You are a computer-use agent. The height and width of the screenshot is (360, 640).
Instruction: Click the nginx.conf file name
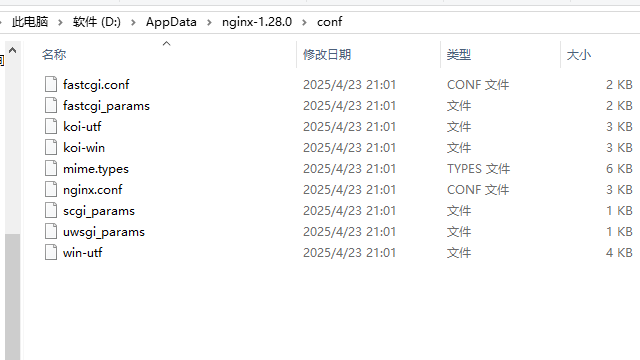tap(93, 190)
